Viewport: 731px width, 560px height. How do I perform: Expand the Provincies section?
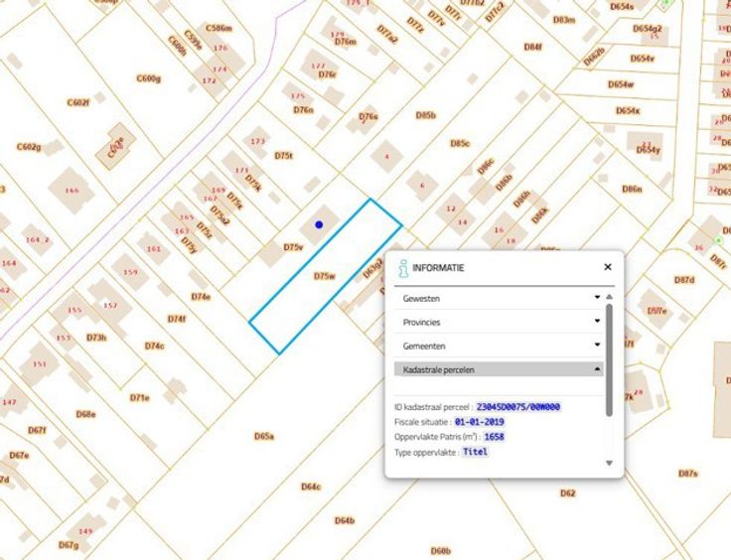coord(597,322)
